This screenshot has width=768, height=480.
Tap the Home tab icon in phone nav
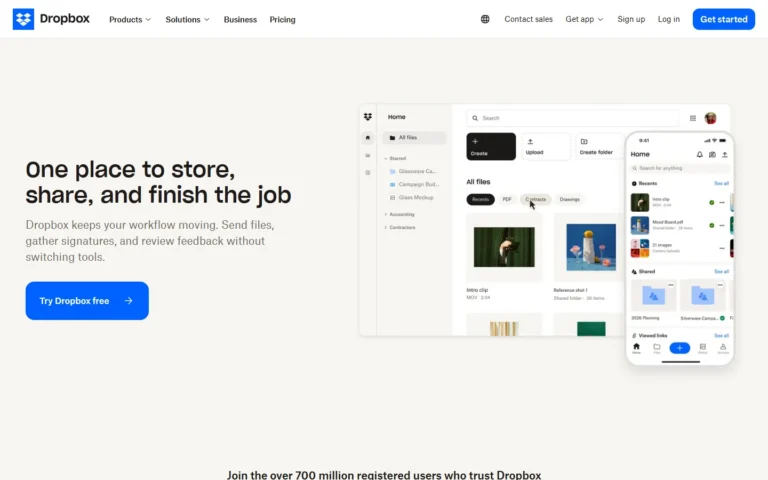coord(636,348)
